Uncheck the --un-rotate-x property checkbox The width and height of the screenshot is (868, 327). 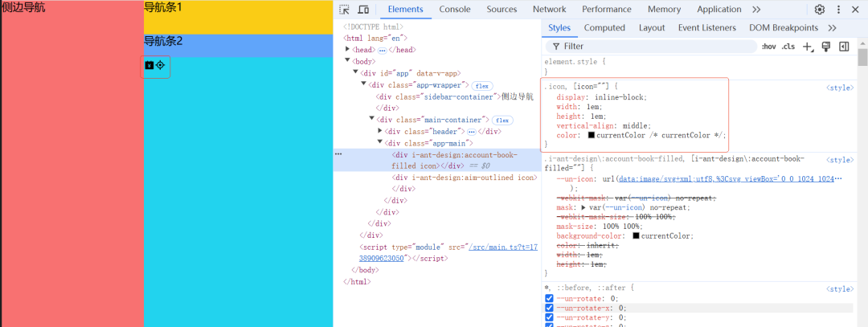coord(550,308)
